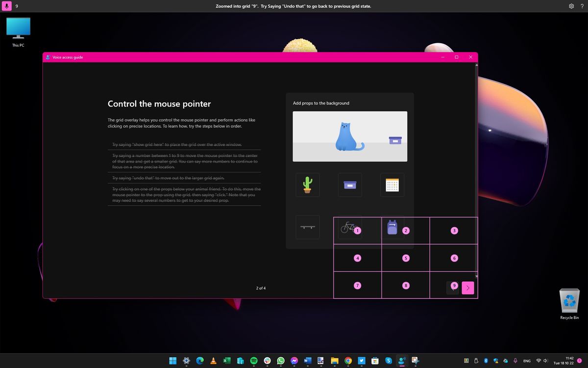This screenshot has width=588, height=368.
Task: Open Spotify from the taskbar
Action: pos(254,361)
